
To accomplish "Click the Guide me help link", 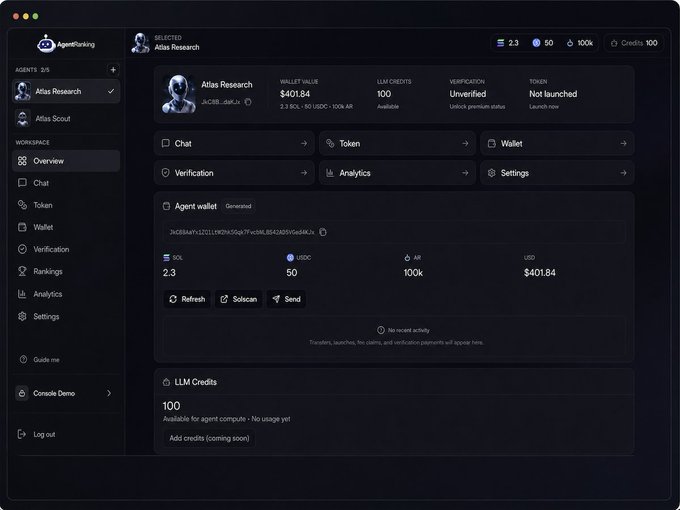I will (x=40, y=360).
